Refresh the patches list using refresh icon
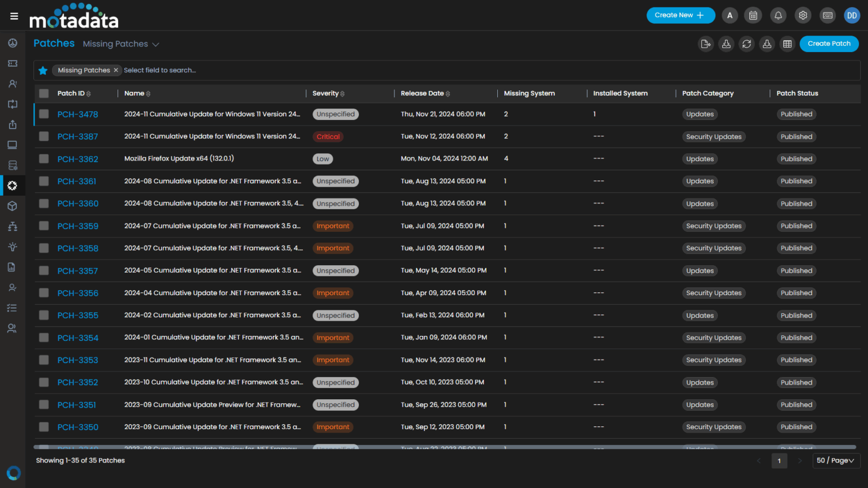Viewport: 868px width, 488px height. (x=747, y=44)
